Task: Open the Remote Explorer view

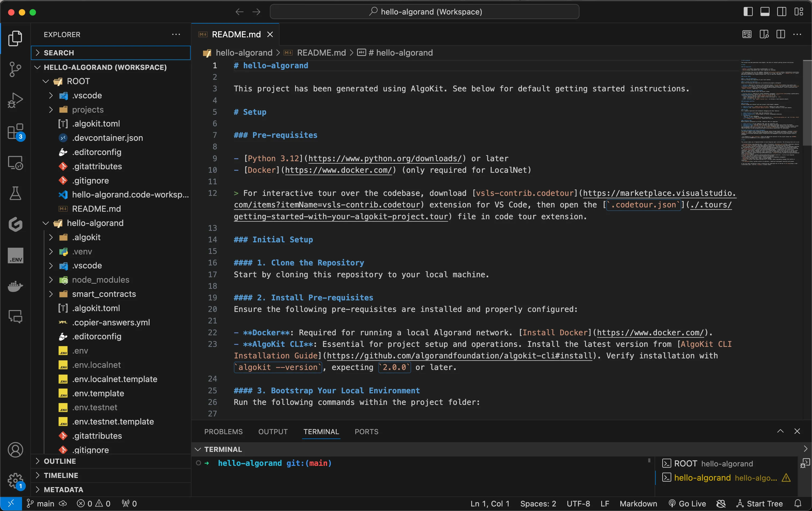Action: pyautogui.click(x=15, y=163)
